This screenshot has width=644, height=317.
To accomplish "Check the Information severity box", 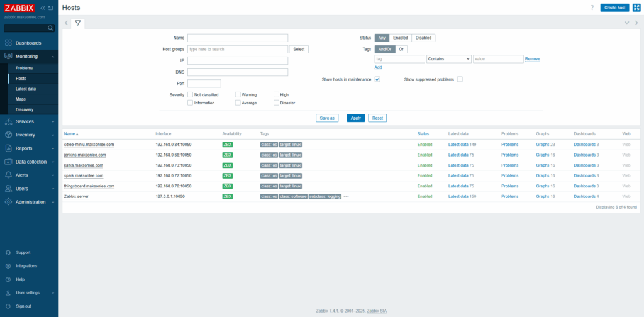I will [190, 103].
